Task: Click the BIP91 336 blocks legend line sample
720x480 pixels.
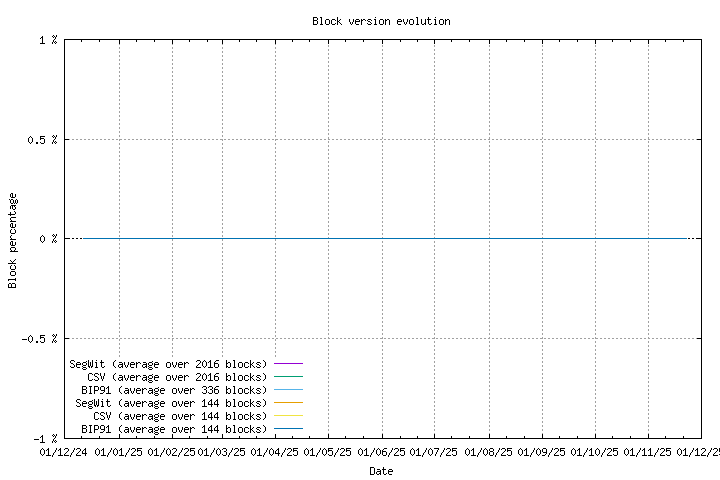Action: (x=287, y=390)
